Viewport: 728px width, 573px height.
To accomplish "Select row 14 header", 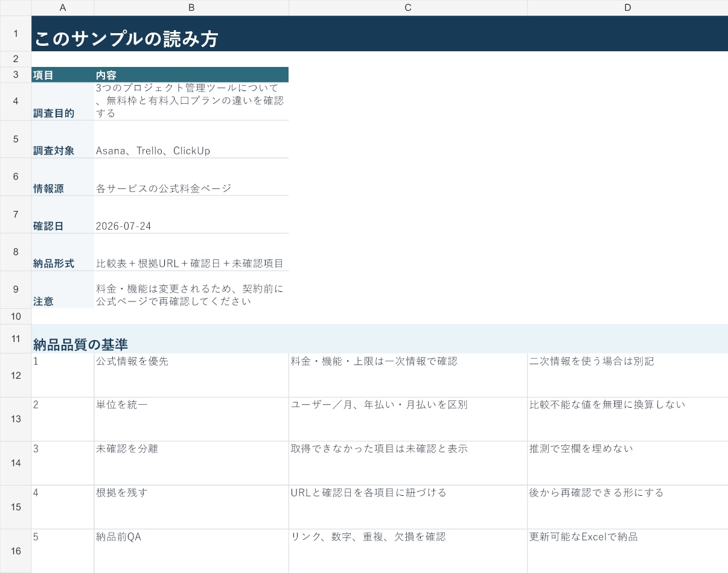I will pos(16,463).
